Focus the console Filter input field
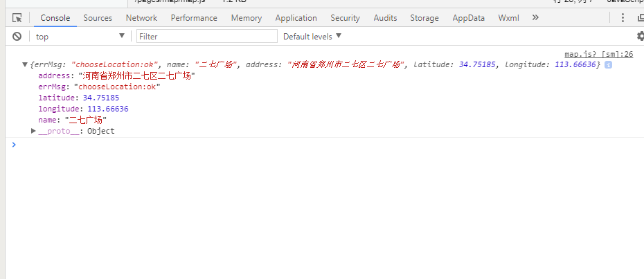Screen dimensions: 644x279 click(x=207, y=37)
